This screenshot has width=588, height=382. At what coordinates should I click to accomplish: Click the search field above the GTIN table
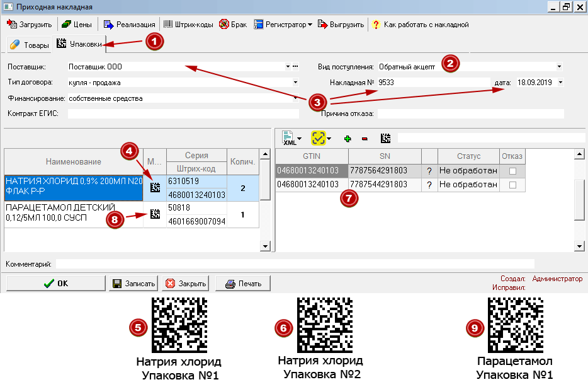(x=491, y=138)
